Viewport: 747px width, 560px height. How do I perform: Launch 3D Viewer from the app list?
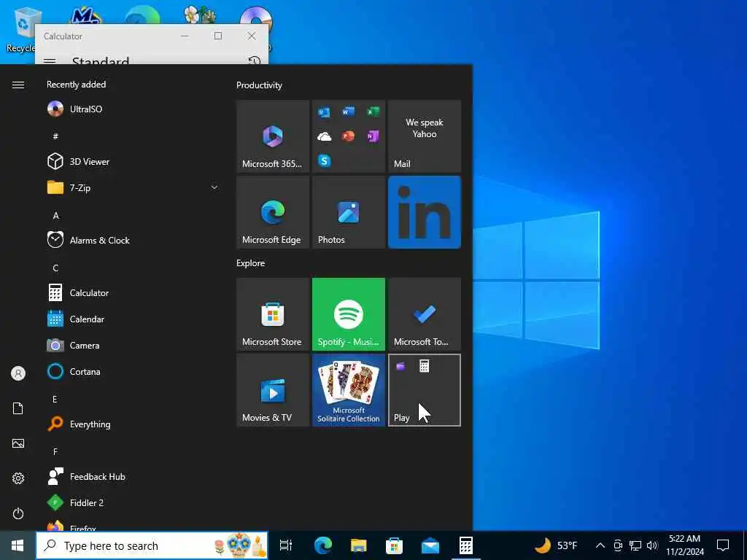click(x=133, y=161)
